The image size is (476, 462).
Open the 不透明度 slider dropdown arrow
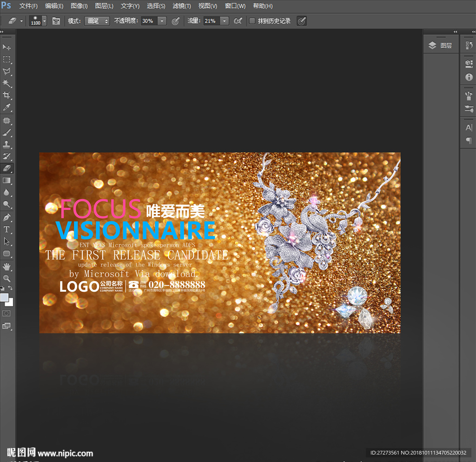pyautogui.click(x=162, y=21)
